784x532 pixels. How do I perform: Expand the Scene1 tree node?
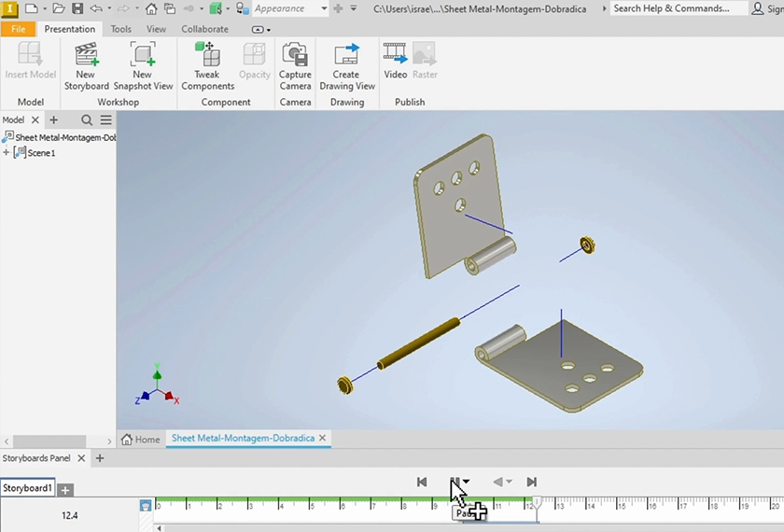tap(7, 153)
